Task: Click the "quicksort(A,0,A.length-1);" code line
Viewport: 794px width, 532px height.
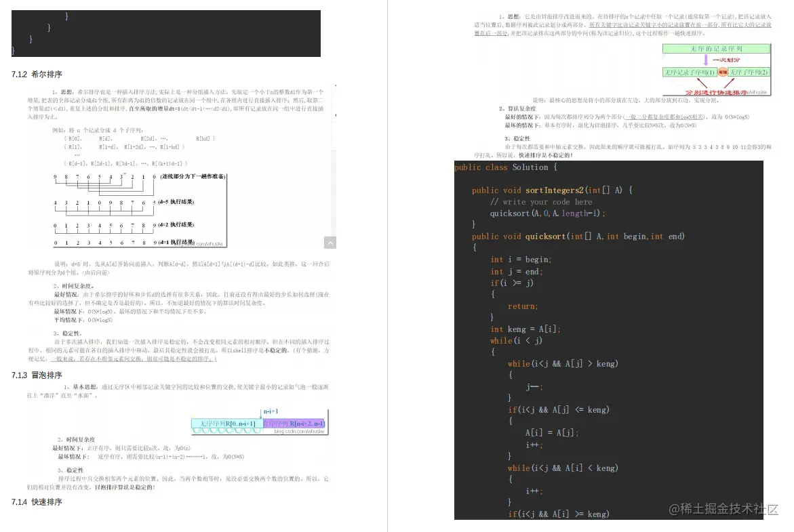Action: coord(547,213)
